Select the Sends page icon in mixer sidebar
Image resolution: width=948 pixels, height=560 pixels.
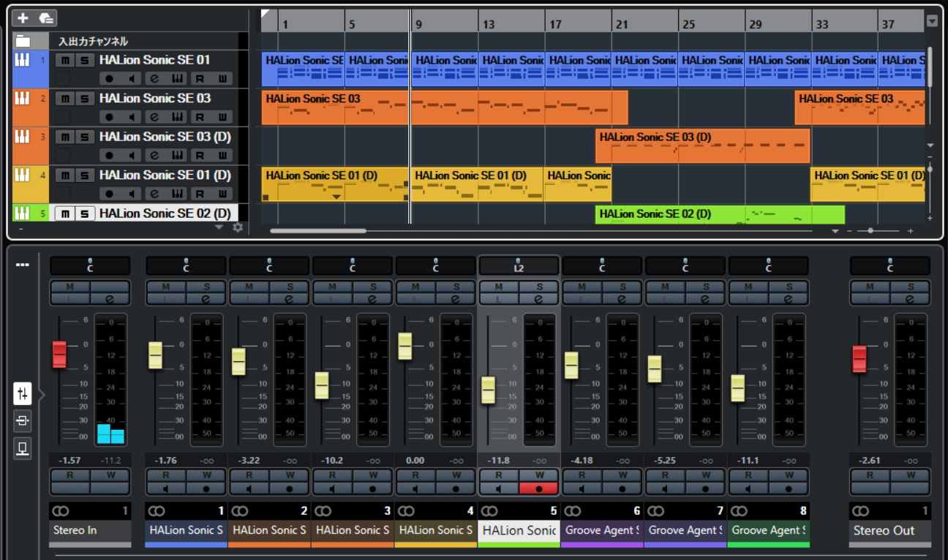pyautogui.click(x=23, y=449)
